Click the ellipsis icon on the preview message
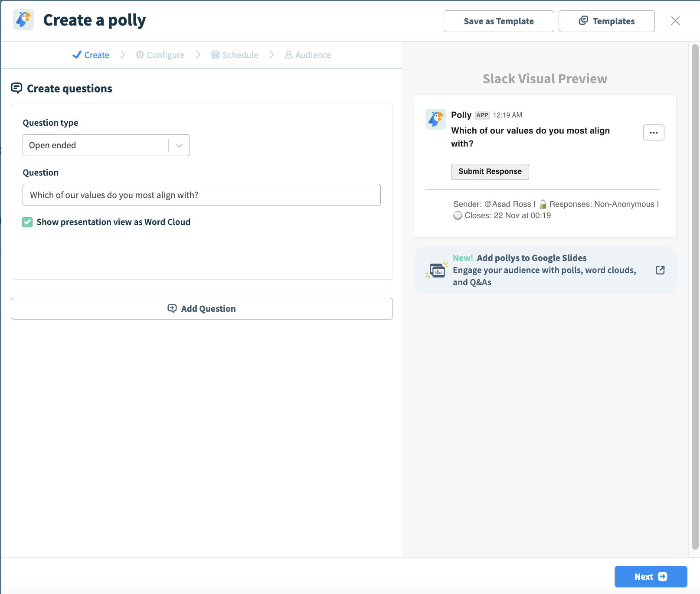The image size is (700, 594). coord(654,132)
